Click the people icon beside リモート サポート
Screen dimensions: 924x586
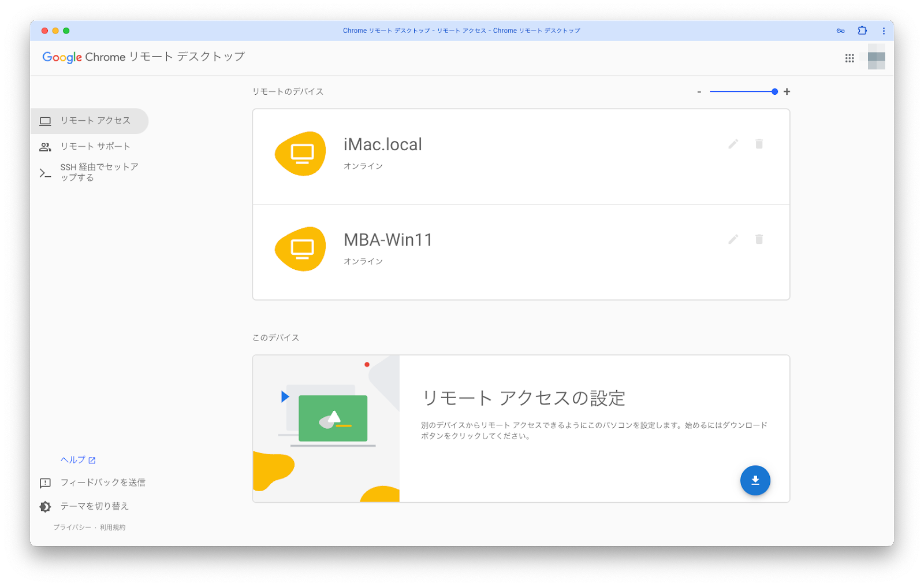click(45, 147)
